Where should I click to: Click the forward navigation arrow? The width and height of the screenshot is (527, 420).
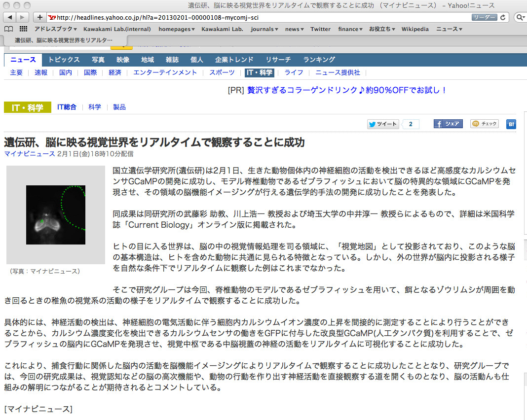tap(23, 17)
